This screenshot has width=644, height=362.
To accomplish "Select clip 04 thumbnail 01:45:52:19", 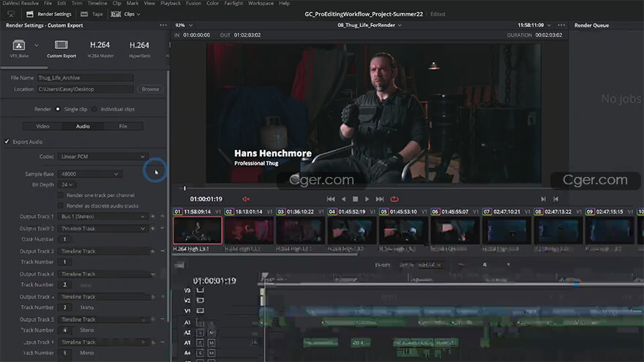I will 352,230.
